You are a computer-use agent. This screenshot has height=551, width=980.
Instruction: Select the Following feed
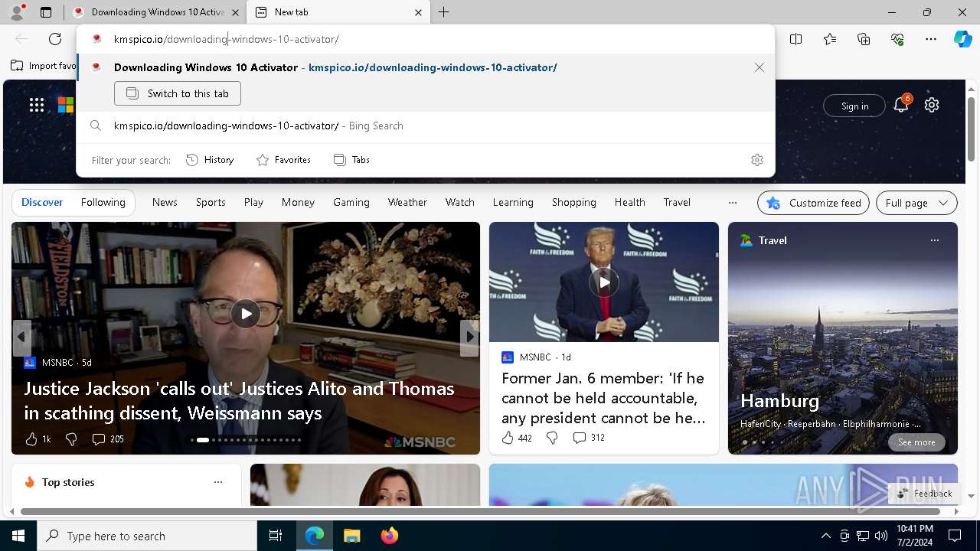103,202
